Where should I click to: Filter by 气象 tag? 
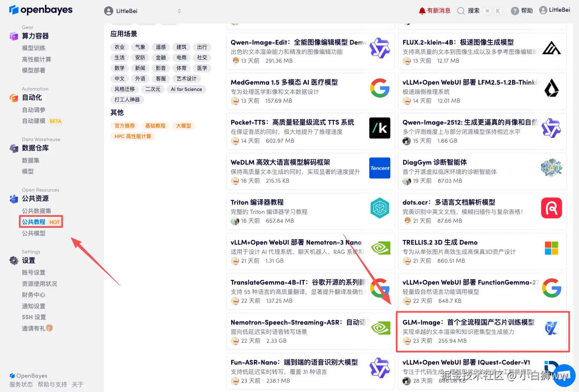(140, 47)
